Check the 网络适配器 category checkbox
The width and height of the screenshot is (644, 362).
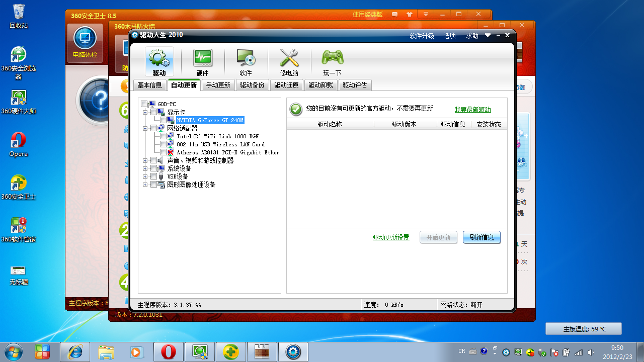pos(154,128)
